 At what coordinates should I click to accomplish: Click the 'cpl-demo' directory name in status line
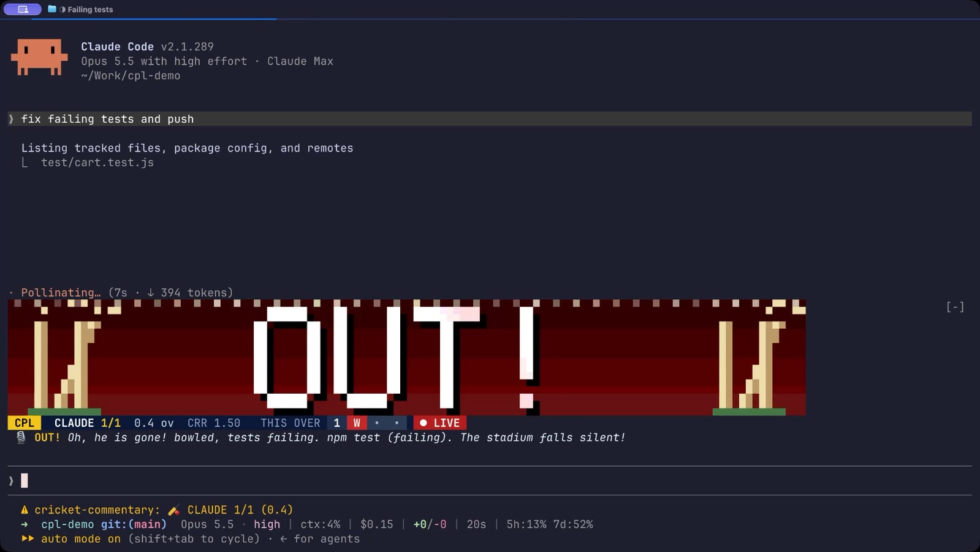67,524
